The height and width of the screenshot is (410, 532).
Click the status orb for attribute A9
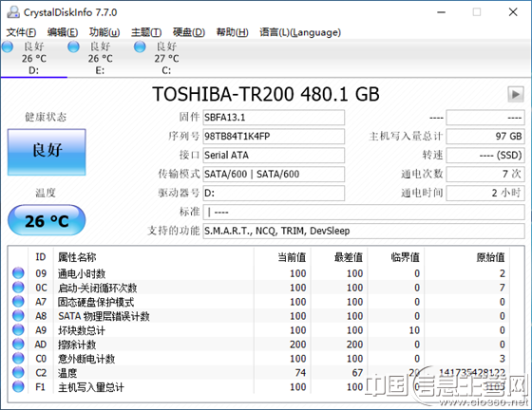tap(18, 329)
